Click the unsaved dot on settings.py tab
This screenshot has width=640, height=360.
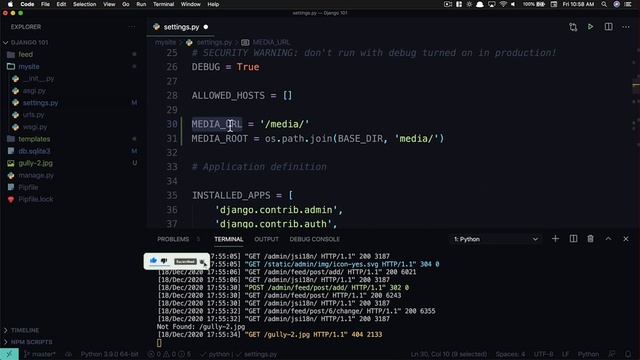(206, 27)
